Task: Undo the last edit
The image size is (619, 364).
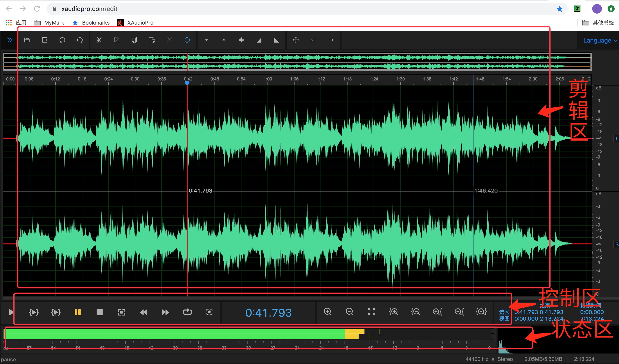Action: pyautogui.click(x=62, y=40)
